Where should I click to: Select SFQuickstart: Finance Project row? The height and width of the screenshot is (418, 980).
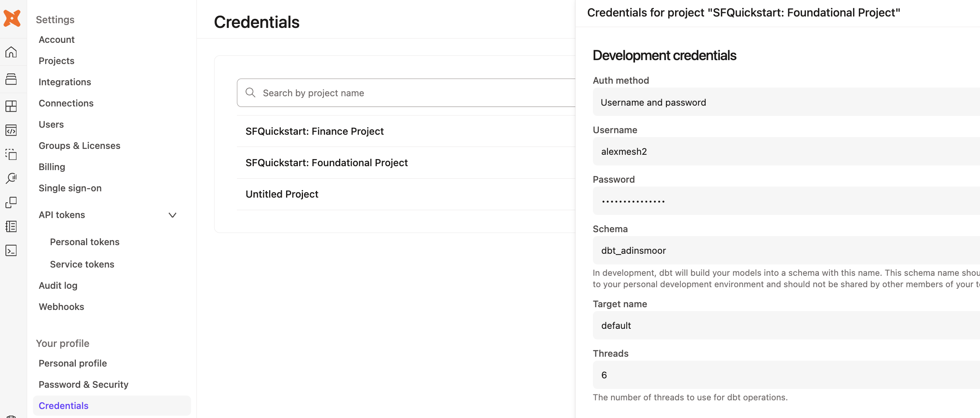tap(314, 131)
